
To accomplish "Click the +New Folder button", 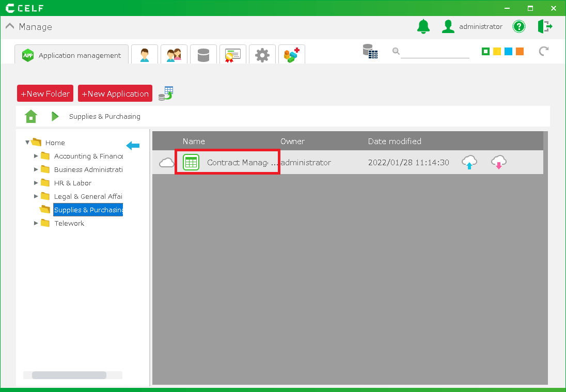I will [x=45, y=93].
